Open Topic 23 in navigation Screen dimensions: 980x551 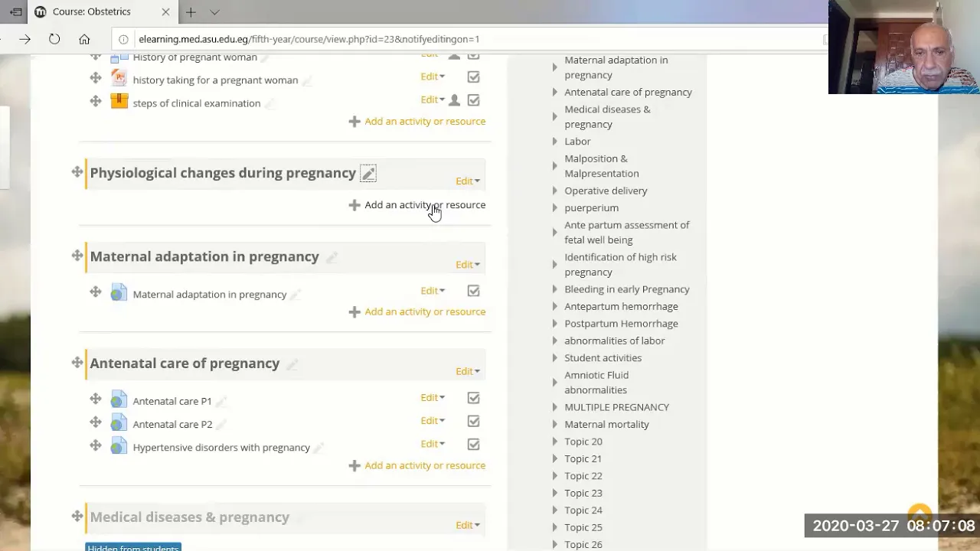pyautogui.click(x=583, y=493)
